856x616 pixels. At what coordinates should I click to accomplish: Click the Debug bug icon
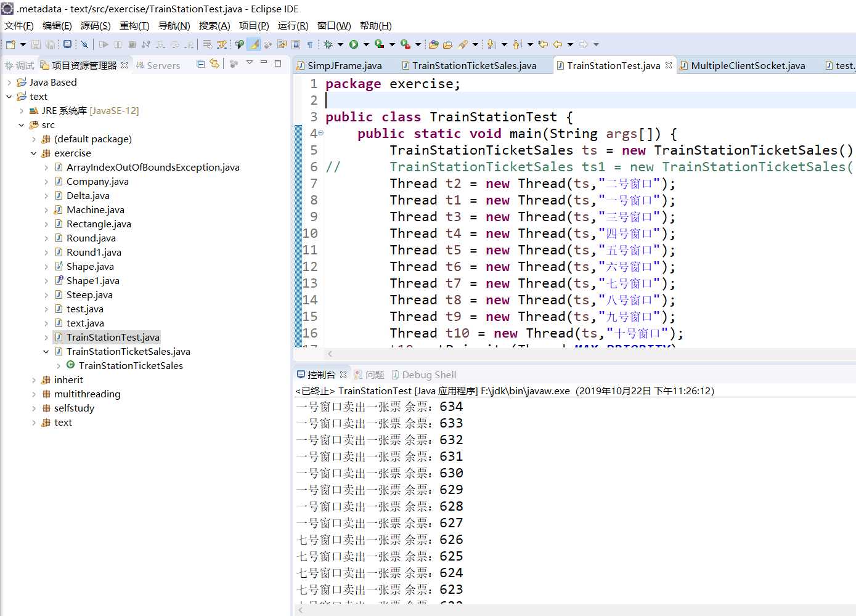[x=328, y=44]
